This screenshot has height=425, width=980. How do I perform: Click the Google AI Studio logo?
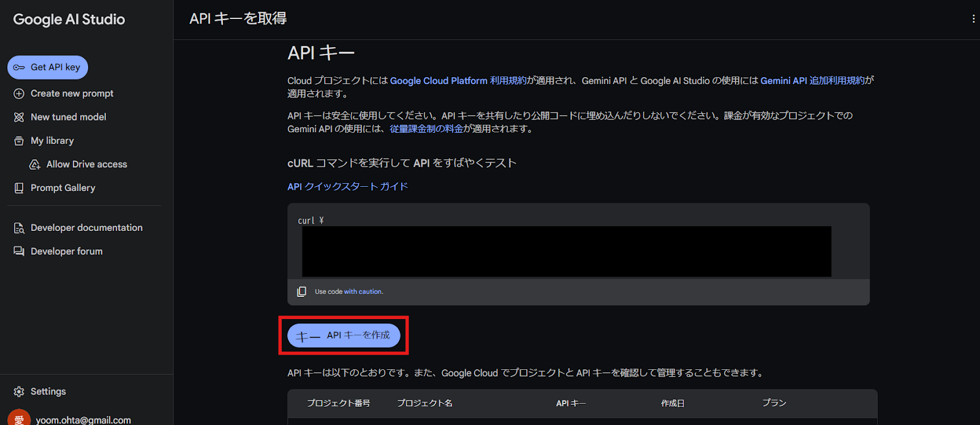(69, 20)
